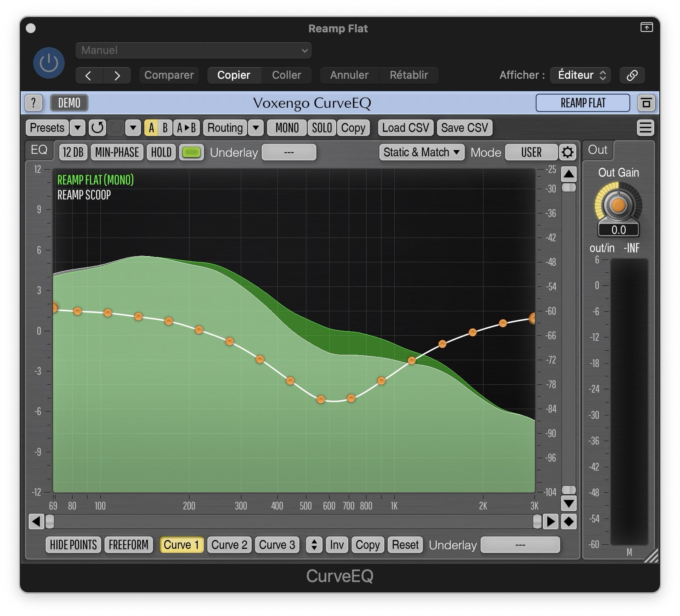
Task: Toggle MIN-PHASE filter mode
Action: click(117, 152)
